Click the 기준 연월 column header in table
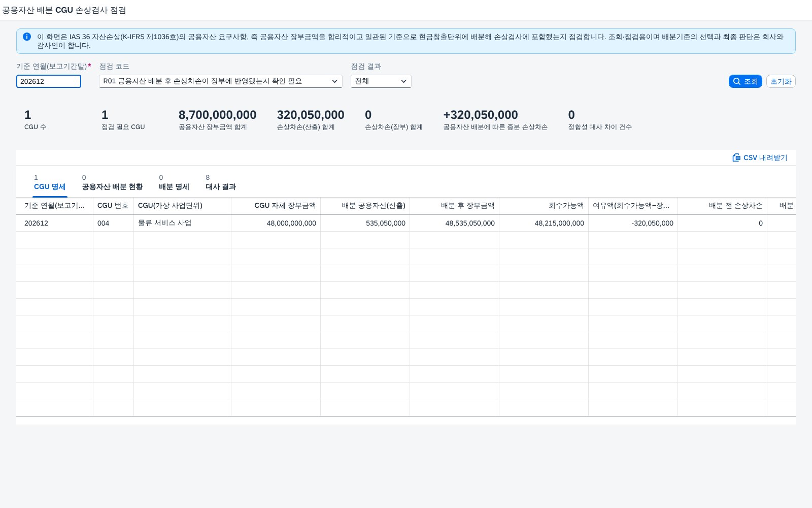 (54, 206)
